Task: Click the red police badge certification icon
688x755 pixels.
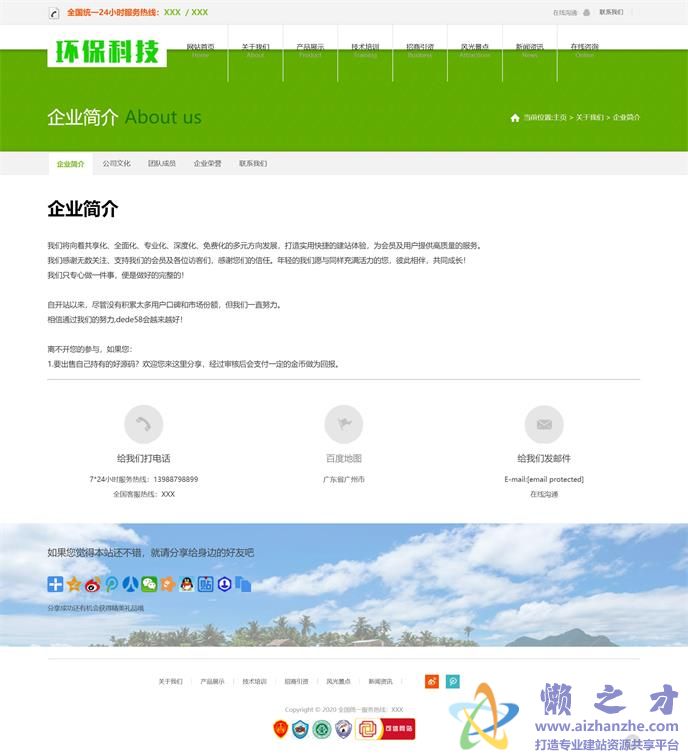Action: pos(281,729)
